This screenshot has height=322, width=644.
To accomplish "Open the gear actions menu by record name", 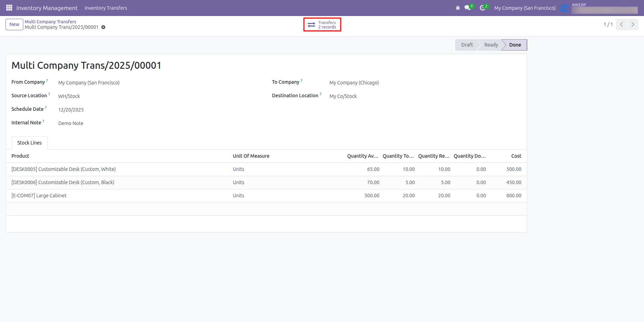I will [x=103, y=27].
